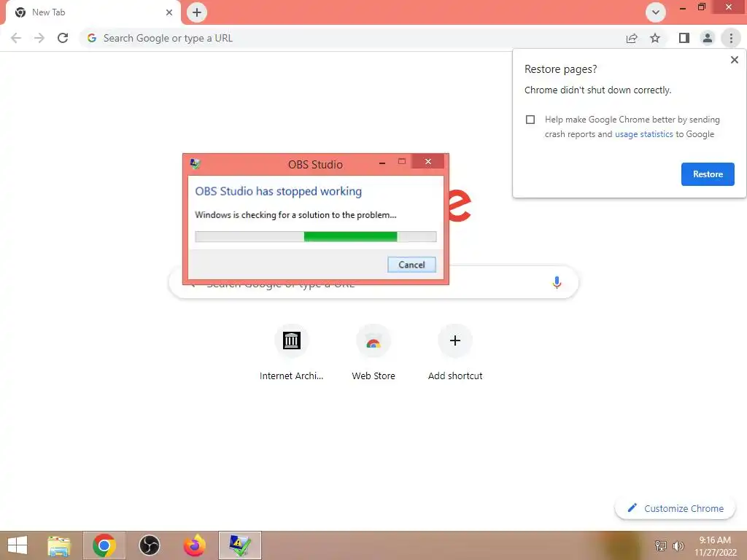Image resolution: width=747 pixels, height=560 pixels.
Task: Bookmark this tab with the star
Action: [655, 38]
